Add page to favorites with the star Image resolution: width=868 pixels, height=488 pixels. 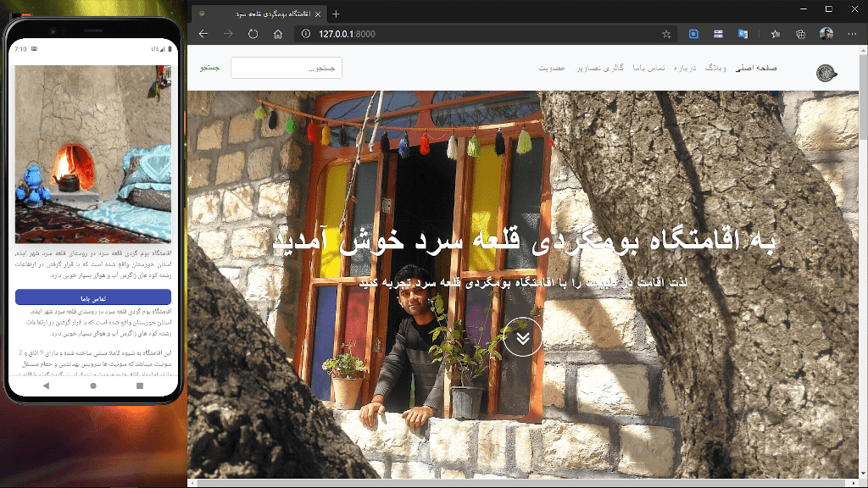point(666,34)
